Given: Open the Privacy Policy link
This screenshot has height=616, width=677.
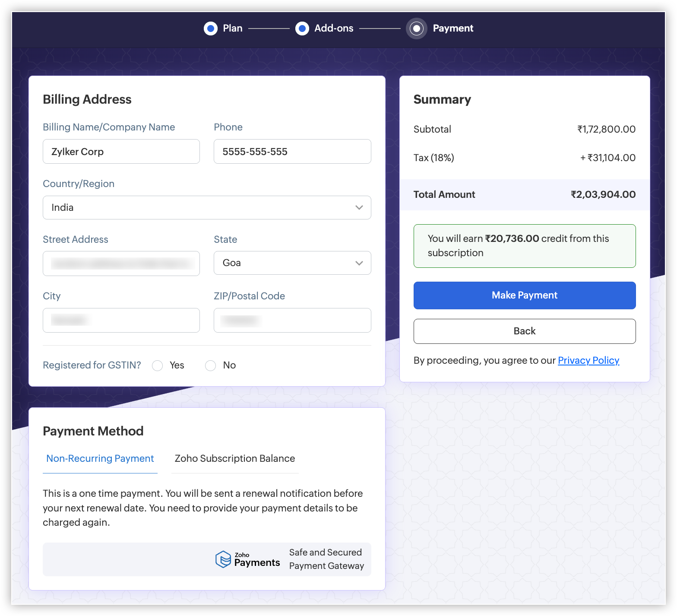Looking at the screenshot, I should coord(588,361).
